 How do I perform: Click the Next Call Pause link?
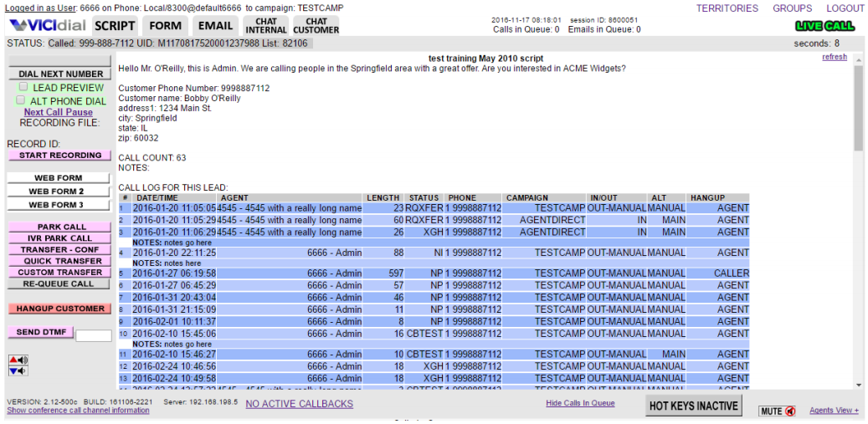pos(58,112)
